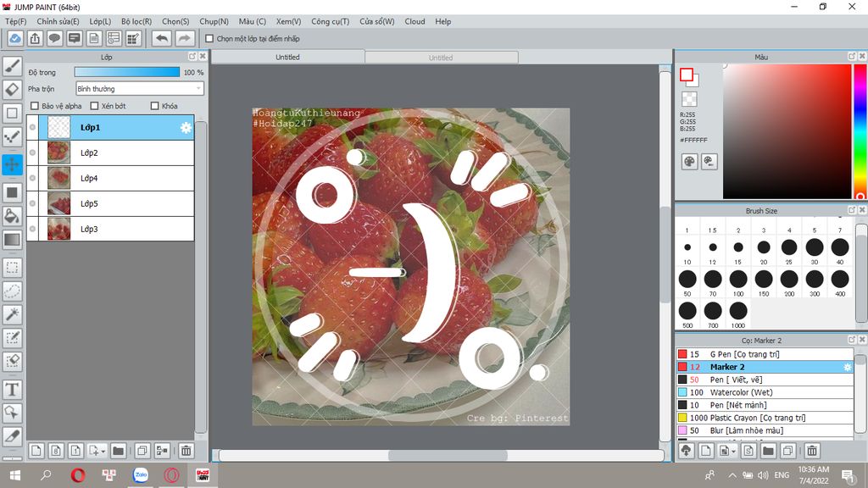Open Lớp1 layer settings gear
This screenshot has width=868, height=488.
(186, 128)
